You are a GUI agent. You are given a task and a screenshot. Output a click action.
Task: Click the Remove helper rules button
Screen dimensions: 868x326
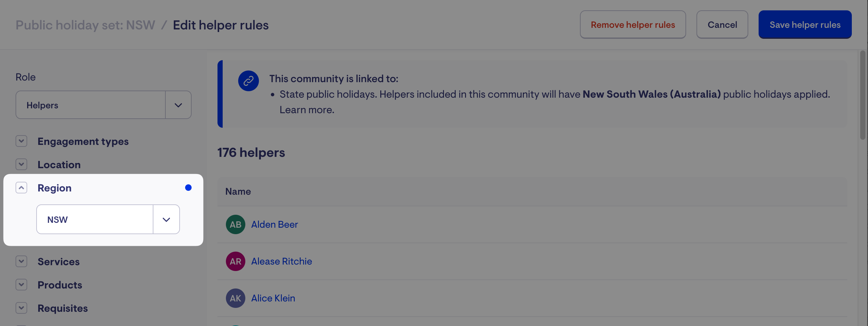632,25
